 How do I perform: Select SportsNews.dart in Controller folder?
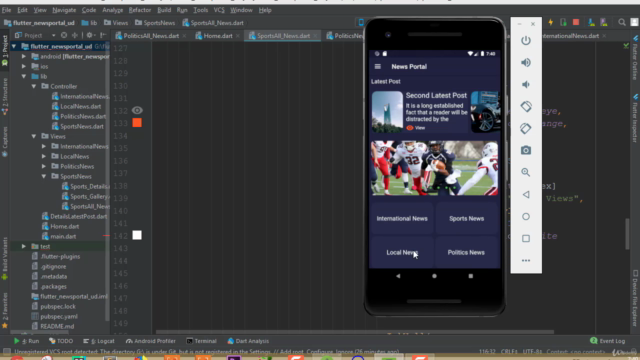[x=78, y=126]
